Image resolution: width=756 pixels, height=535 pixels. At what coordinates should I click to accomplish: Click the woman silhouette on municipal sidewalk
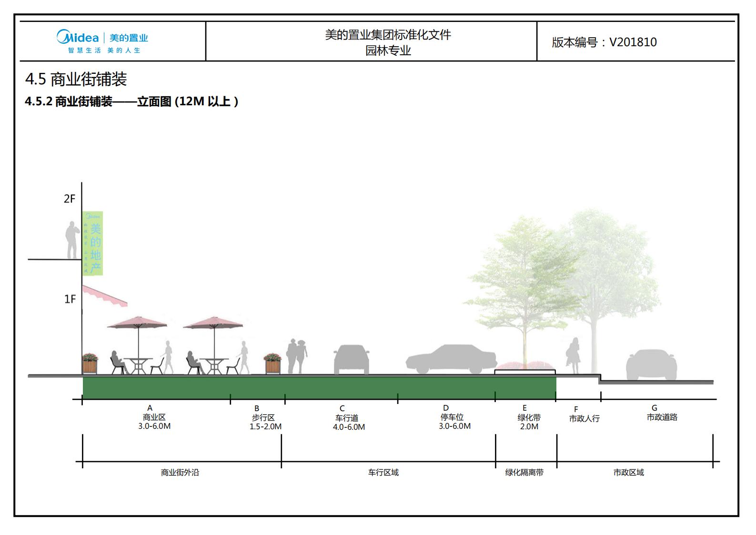point(573,356)
